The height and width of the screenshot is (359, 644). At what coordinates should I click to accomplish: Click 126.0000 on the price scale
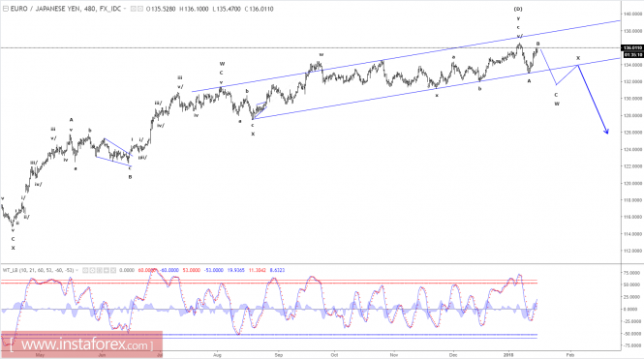click(x=633, y=133)
